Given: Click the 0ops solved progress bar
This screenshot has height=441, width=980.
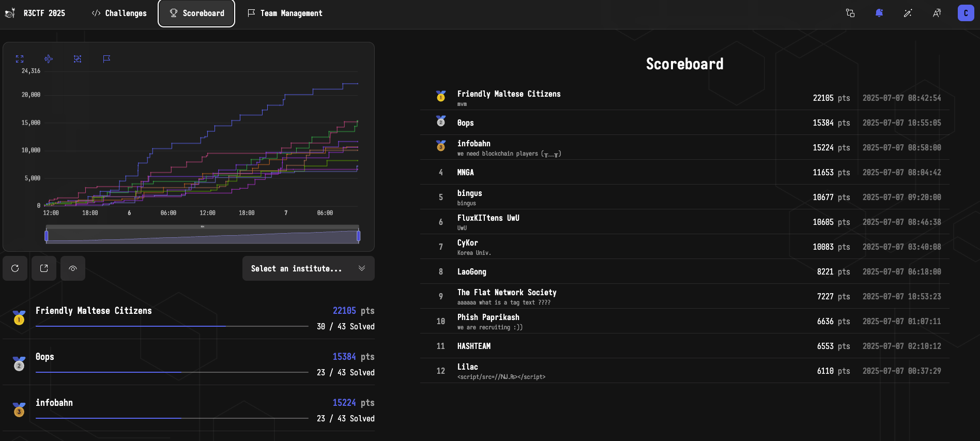Looking at the screenshot, I should [x=172, y=372].
